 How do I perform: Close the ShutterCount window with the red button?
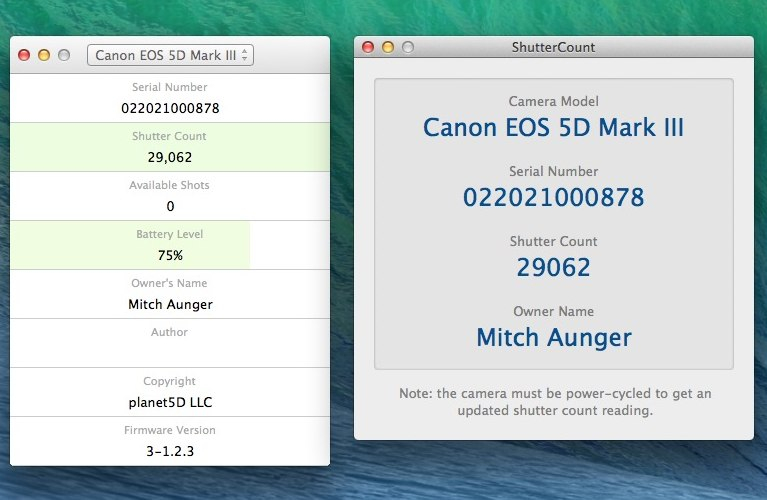tap(367, 47)
